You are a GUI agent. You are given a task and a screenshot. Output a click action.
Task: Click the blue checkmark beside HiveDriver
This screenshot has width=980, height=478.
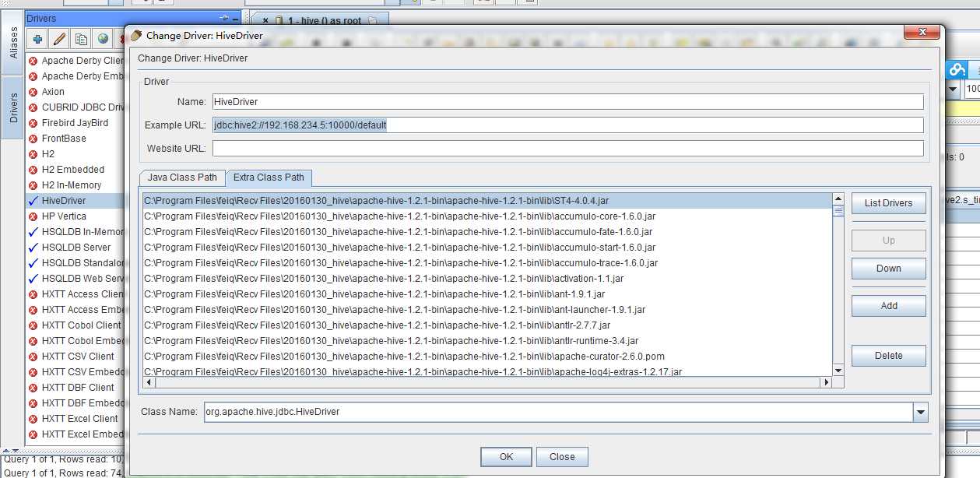(33, 201)
